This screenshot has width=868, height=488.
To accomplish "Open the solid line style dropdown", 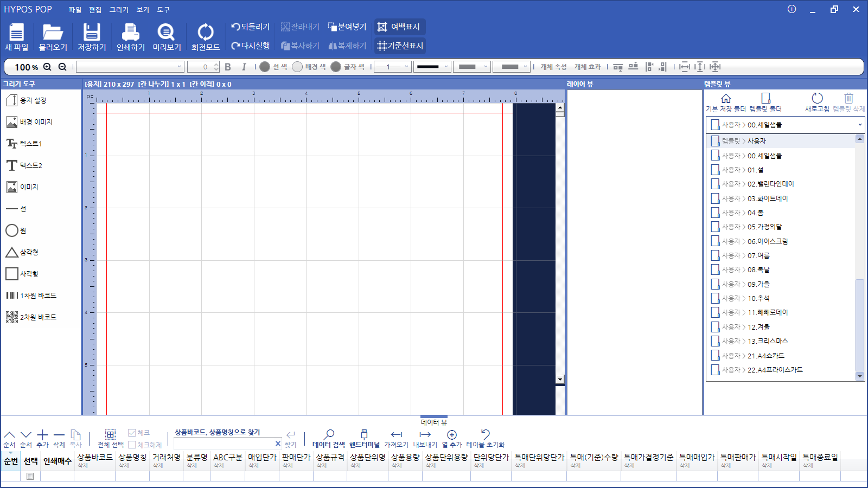I will [432, 67].
